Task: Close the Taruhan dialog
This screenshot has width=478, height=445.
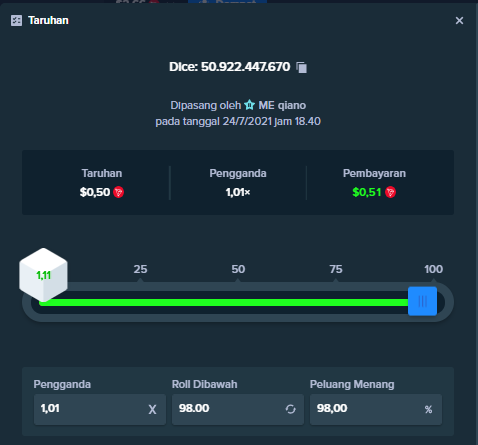Action: point(459,21)
